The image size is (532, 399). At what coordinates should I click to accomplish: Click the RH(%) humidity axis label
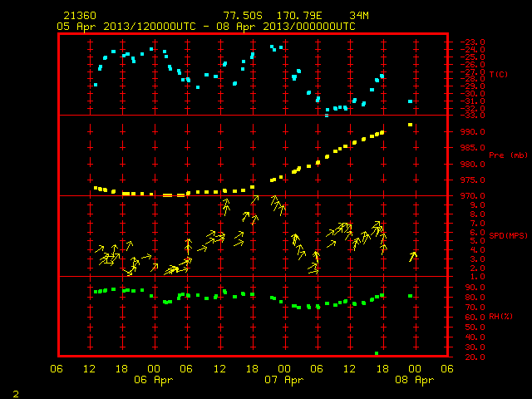(x=500, y=316)
